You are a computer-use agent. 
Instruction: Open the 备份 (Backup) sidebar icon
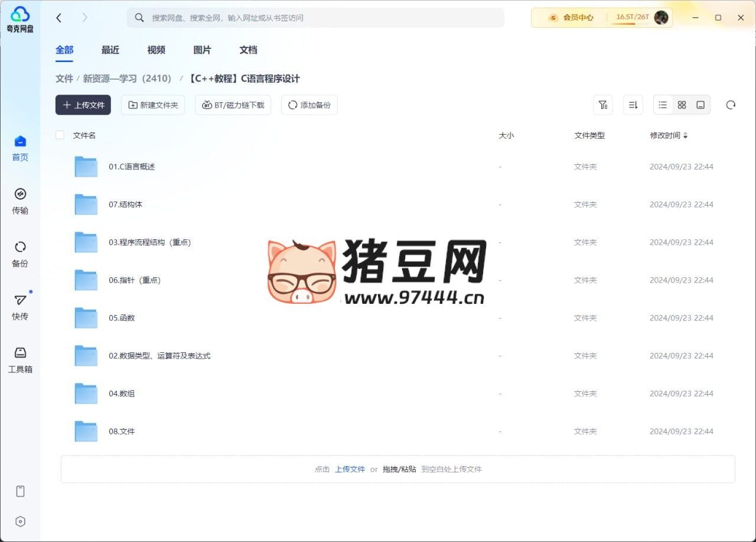coord(20,253)
